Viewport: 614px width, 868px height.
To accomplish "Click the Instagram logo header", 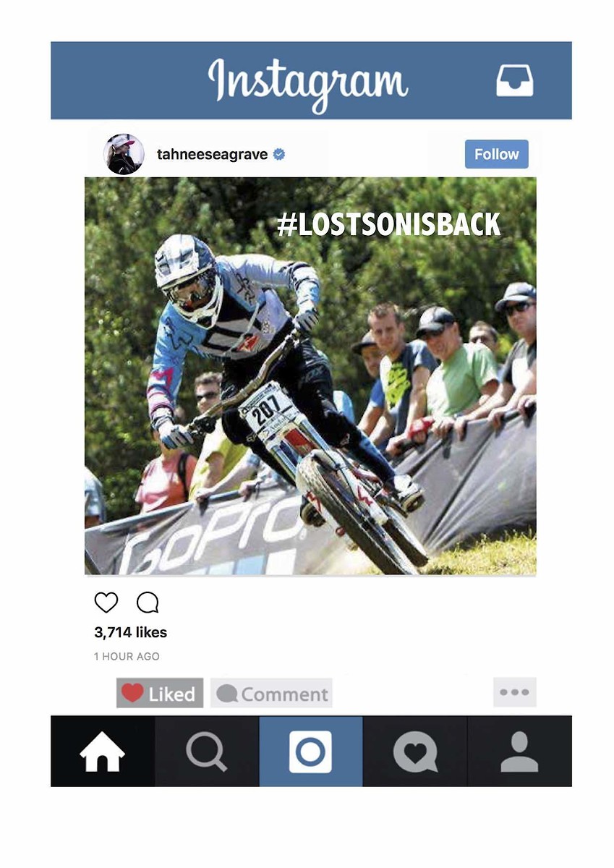I will click(x=308, y=81).
